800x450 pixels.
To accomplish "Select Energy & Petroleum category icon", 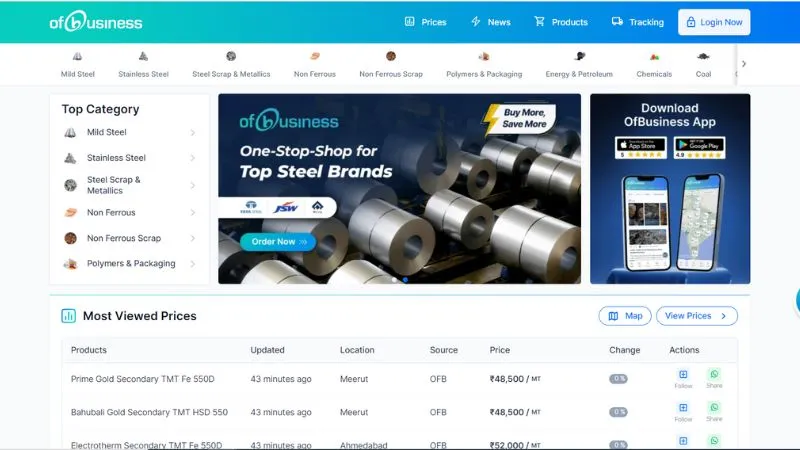I will point(579,56).
